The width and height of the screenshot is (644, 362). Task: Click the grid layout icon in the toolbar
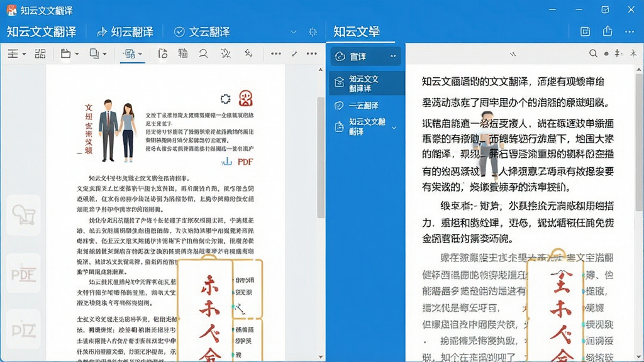(x=40, y=54)
